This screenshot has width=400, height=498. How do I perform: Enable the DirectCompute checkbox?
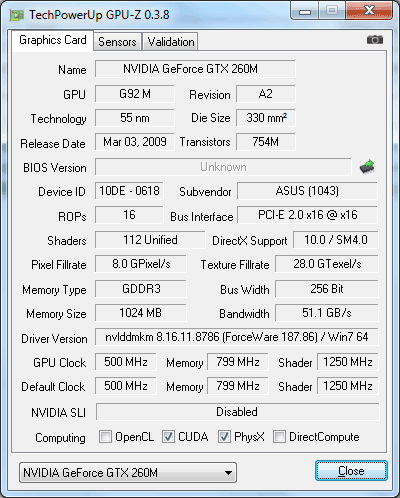click(279, 437)
